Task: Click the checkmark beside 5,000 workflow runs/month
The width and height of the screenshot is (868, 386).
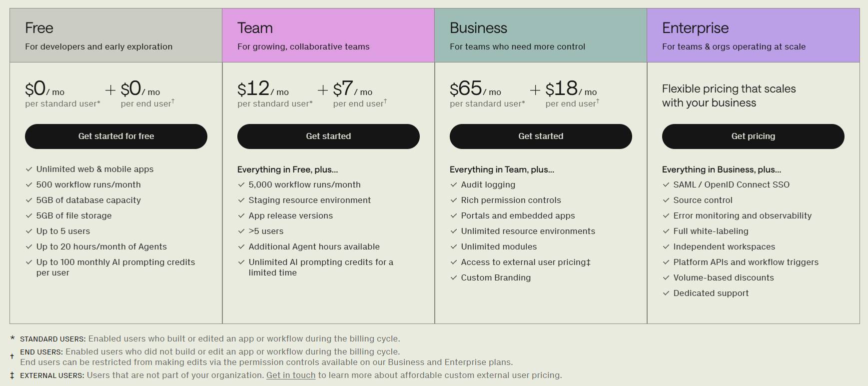Action: (x=240, y=185)
